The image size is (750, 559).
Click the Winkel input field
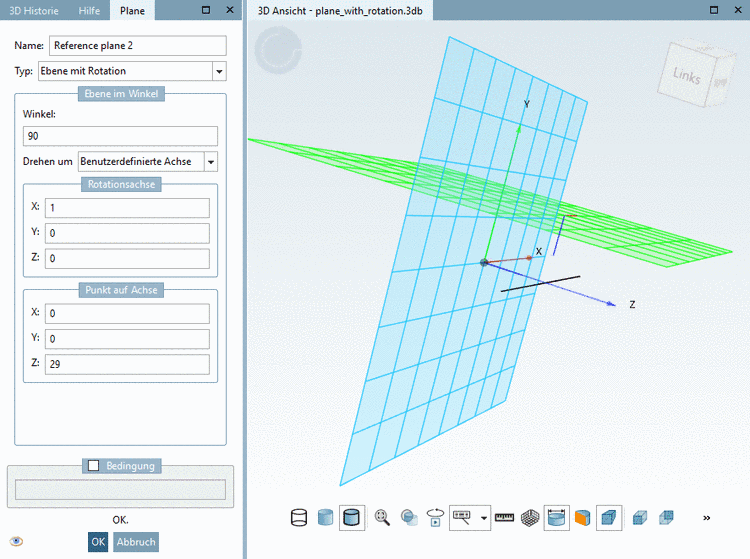tap(120, 136)
